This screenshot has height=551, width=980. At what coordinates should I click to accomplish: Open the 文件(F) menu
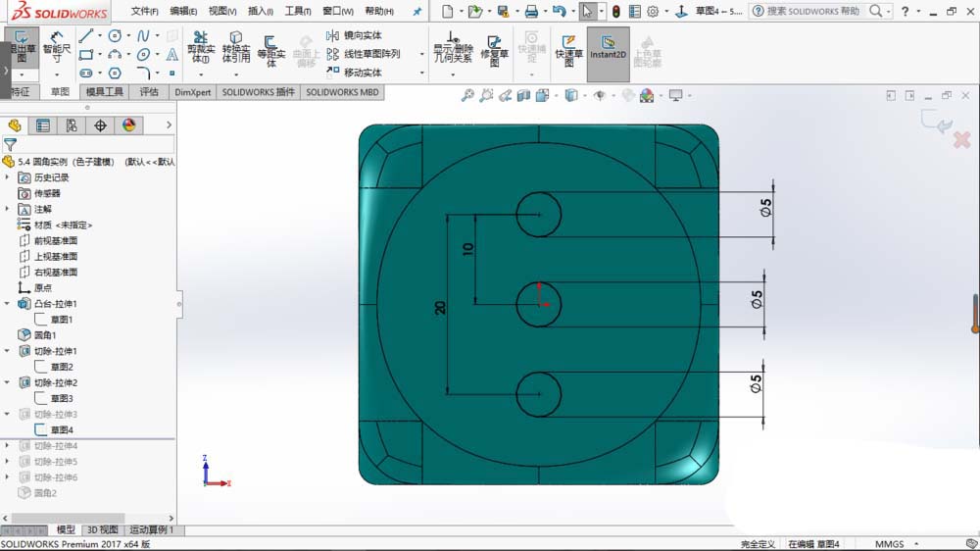(x=144, y=11)
